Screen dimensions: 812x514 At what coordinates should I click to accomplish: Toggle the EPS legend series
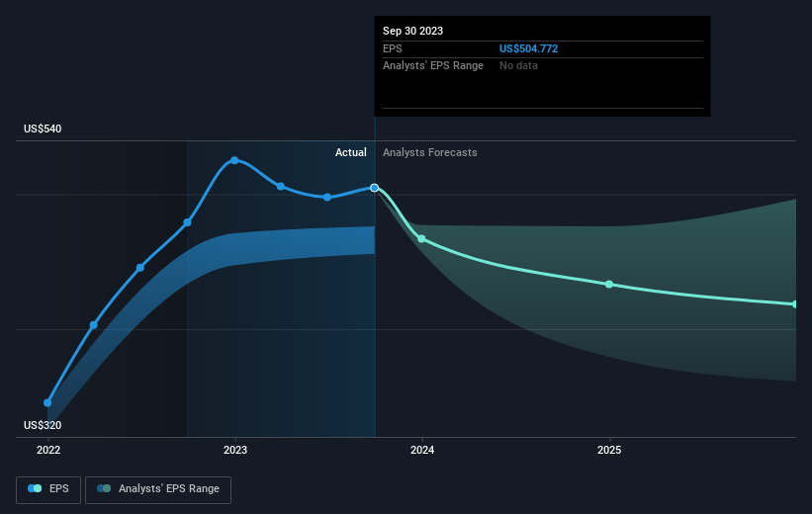[48, 489]
